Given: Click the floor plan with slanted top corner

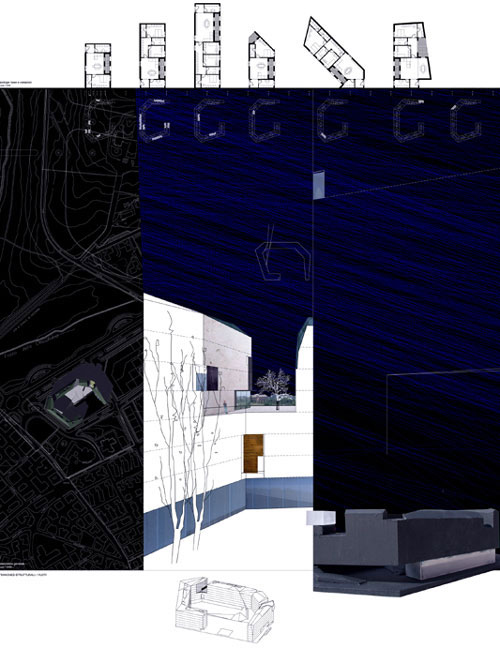Looking at the screenshot, I should click(x=262, y=60).
